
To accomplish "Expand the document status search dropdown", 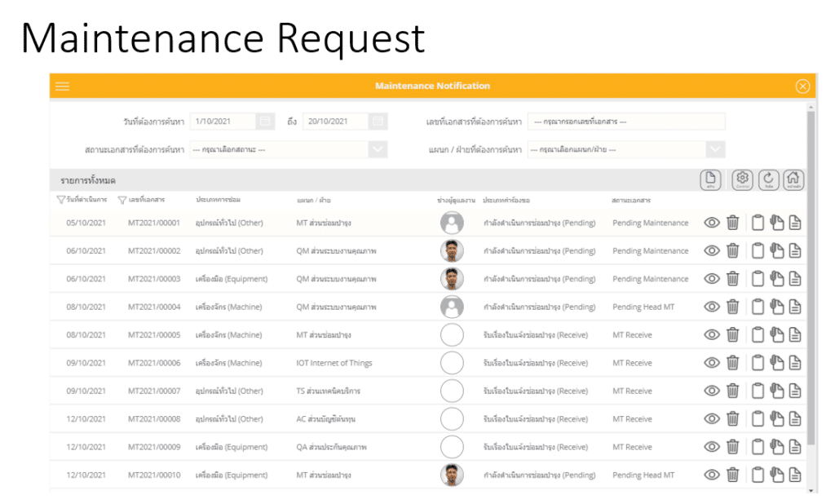I will 378,150.
